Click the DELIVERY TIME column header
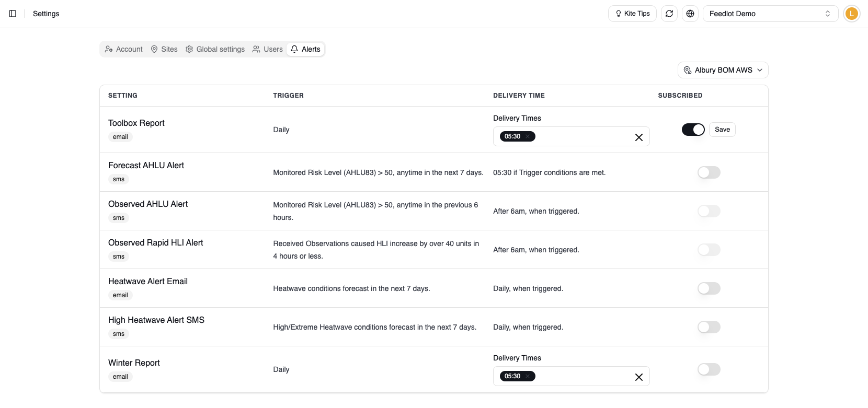 (x=519, y=96)
